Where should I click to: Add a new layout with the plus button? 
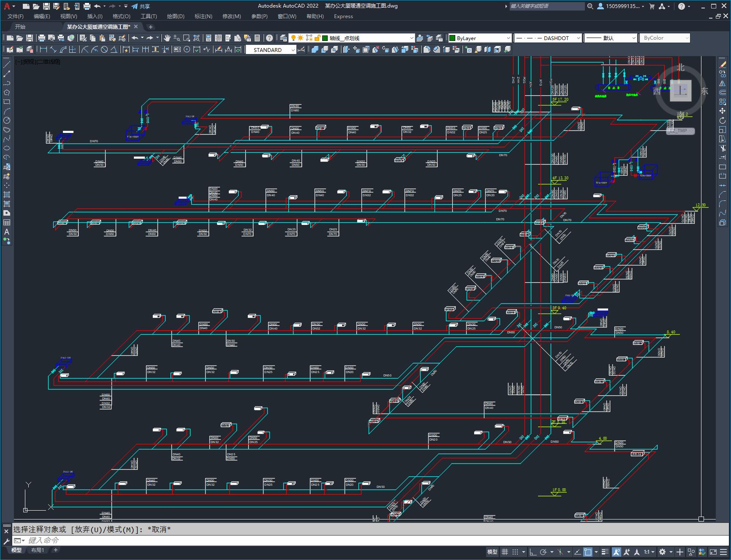(55, 550)
